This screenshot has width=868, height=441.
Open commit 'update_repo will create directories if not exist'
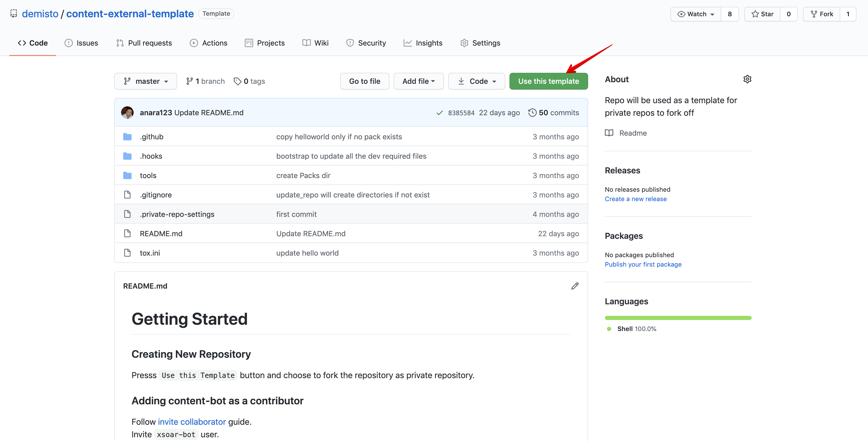click(353, 195)
